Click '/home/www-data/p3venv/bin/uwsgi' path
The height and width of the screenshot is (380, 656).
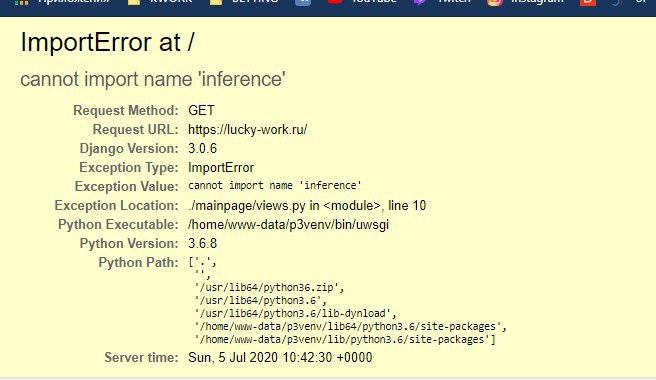click(x=288, y=225)
